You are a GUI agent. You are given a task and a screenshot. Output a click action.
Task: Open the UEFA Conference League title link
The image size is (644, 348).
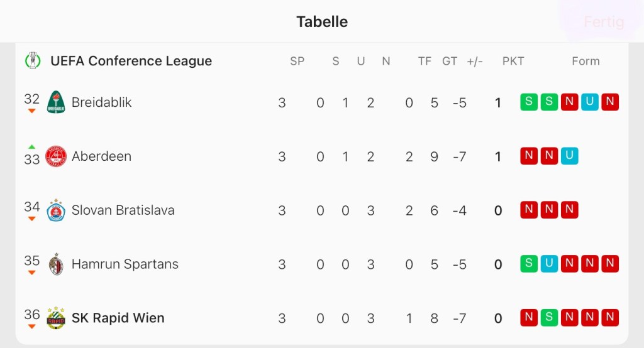point(131,61)
